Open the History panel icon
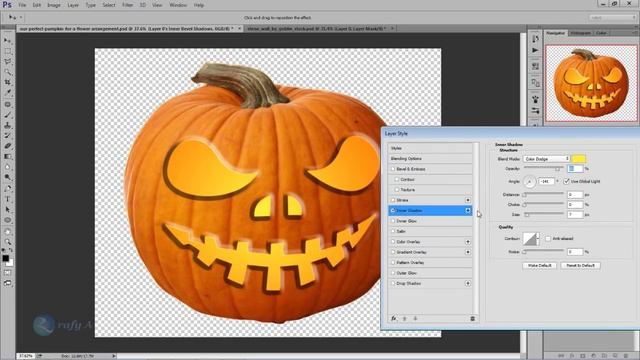This screenshot has width=640, height=360. [x=535, y=39]
